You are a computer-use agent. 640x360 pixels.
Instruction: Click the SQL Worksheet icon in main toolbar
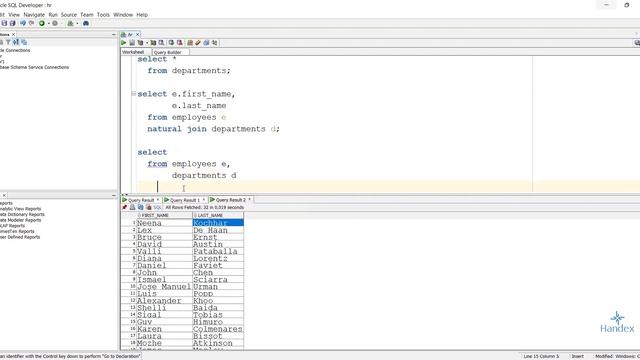70,23
